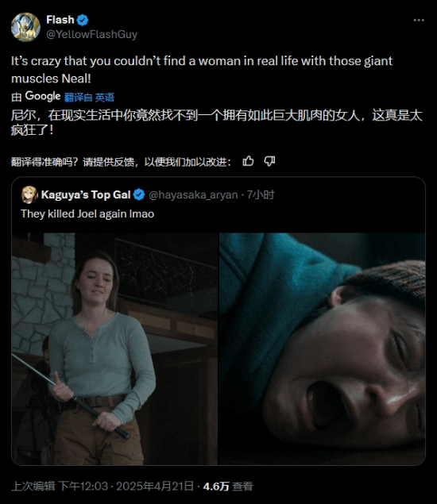Click the 上次编辑 edit history label
Screen dimensions: 437x504
click(x=33, y=486)
